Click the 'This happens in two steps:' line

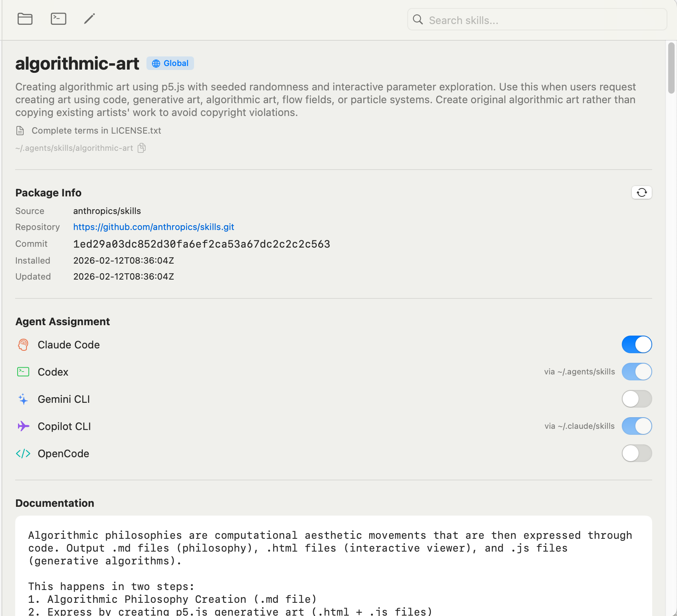click(111, 587)
